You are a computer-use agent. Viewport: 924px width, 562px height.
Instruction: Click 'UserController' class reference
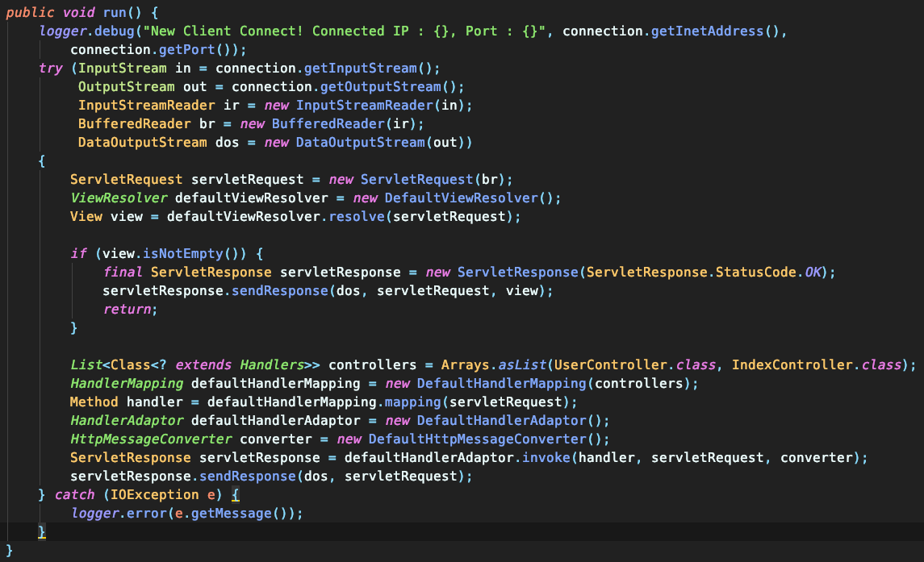click(x=611, y=365)
